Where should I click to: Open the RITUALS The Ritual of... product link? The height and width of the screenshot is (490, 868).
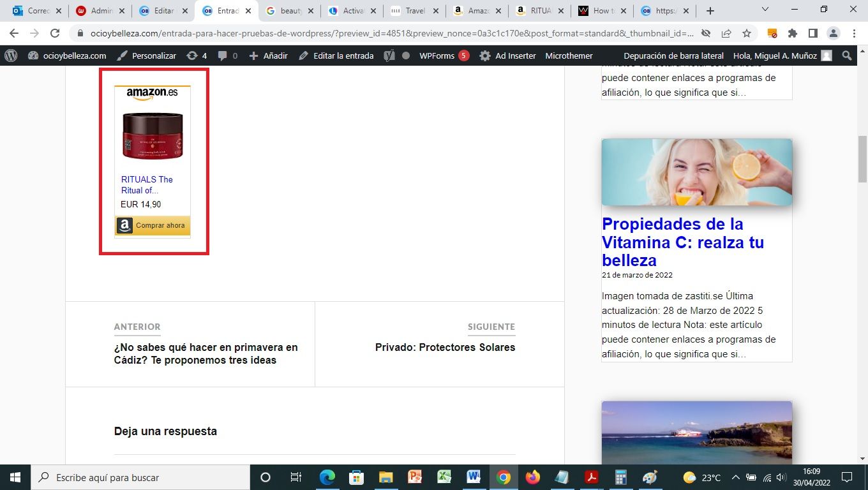coord(147,185)
